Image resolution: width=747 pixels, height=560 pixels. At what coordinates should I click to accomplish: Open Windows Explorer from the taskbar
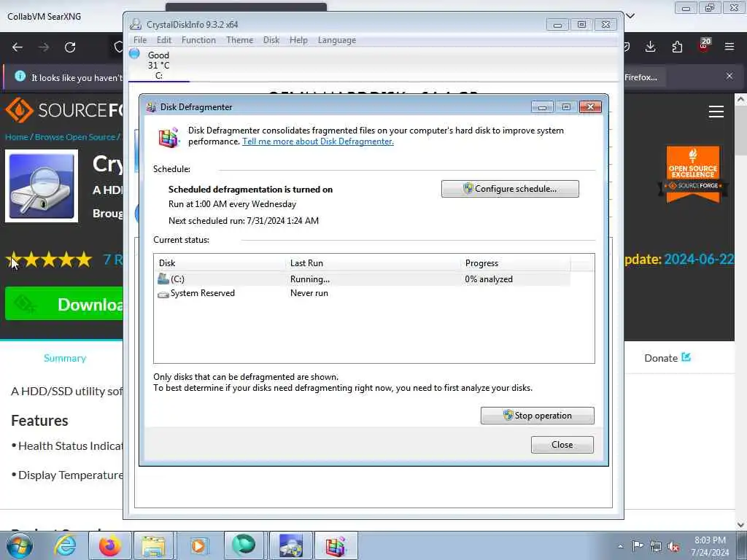[153, 545]
